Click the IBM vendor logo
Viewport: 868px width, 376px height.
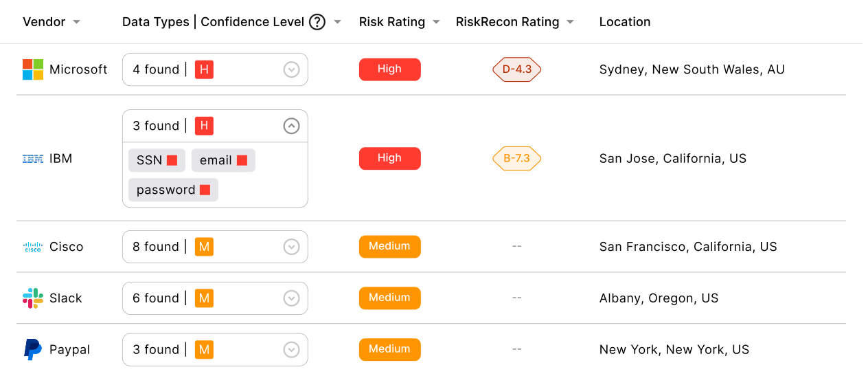33,159
